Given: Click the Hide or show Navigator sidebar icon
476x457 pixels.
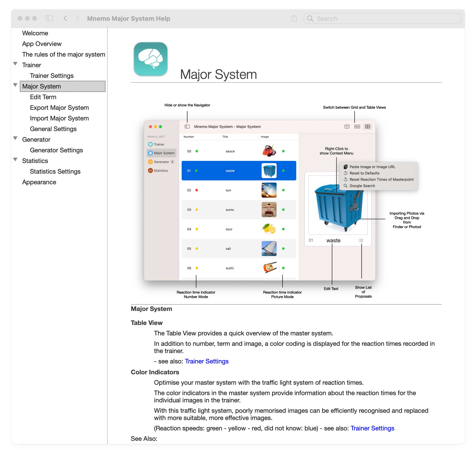Looking at the screenshot, I should [x=187, y=126].
